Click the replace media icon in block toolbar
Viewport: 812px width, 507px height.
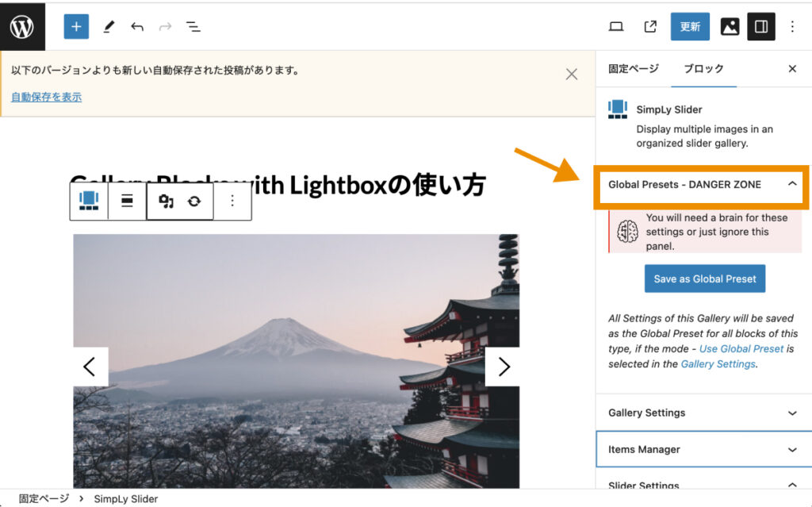point(167,201)
